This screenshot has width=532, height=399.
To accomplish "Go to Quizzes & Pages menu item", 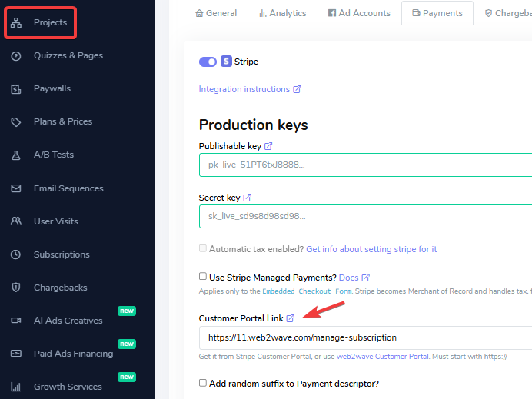I will point(68,55).
